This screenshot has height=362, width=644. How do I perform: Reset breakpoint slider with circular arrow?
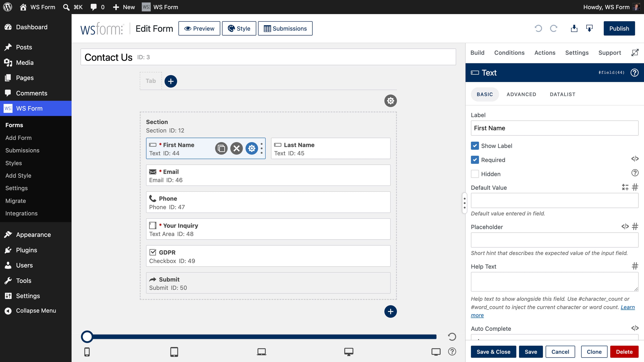(452, 337)
